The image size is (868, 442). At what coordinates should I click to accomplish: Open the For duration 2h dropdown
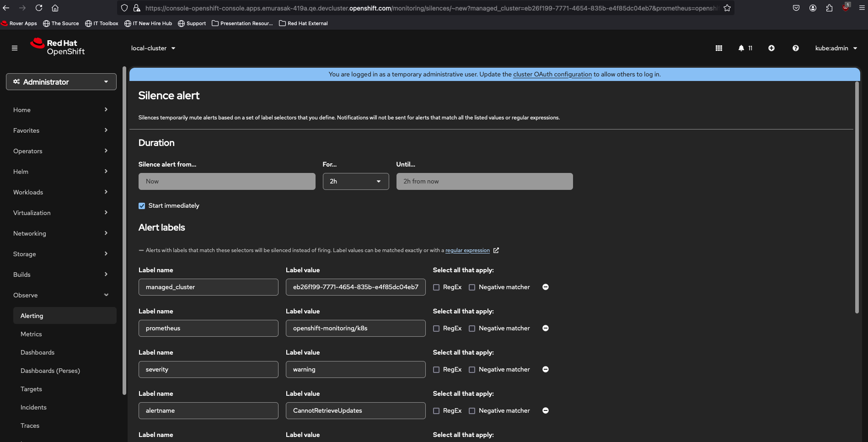coord(356,181)
